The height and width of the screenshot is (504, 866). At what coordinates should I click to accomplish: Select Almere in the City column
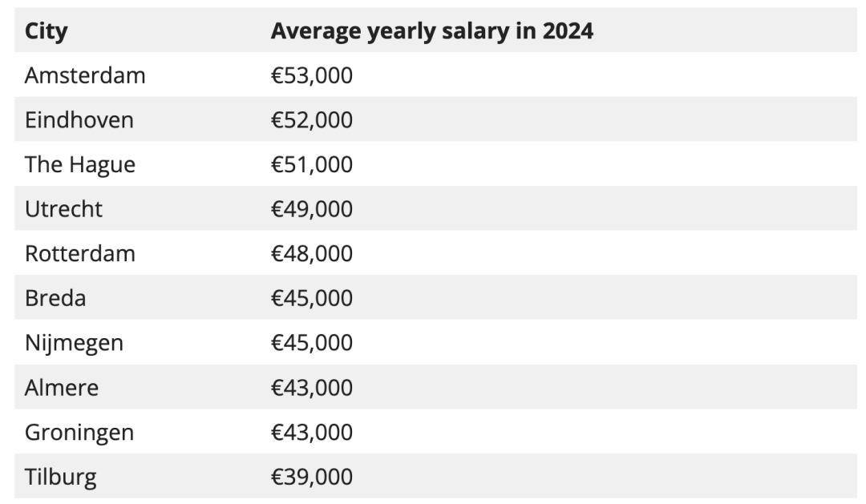[x=62, y=388]
